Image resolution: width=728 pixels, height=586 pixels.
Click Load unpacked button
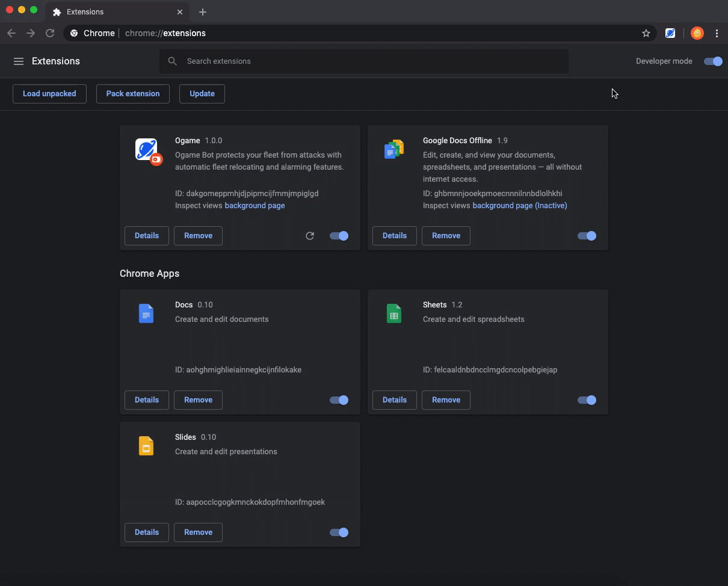pos(49,94)
